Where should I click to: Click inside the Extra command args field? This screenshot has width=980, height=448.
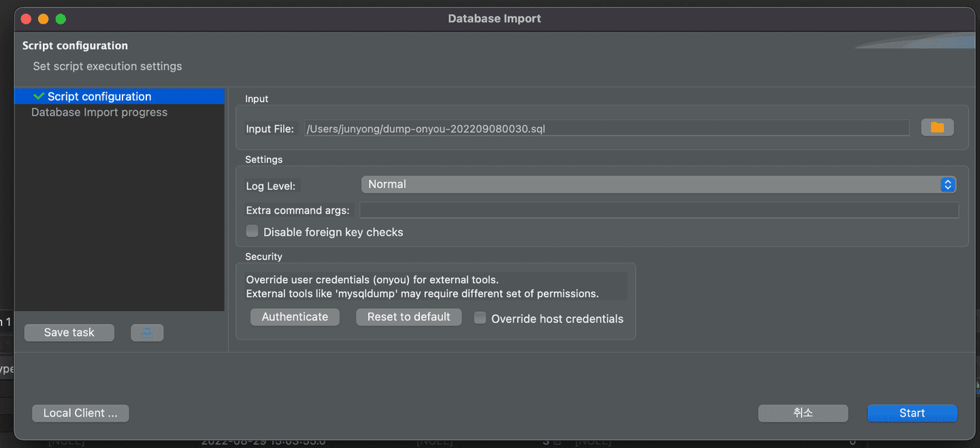[x=659, y=210]
